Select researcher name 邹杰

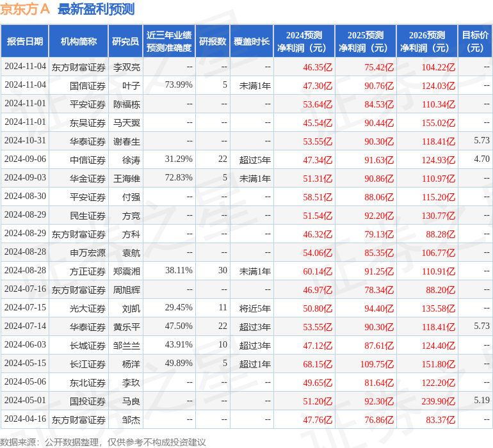click(x=131, y=420)
